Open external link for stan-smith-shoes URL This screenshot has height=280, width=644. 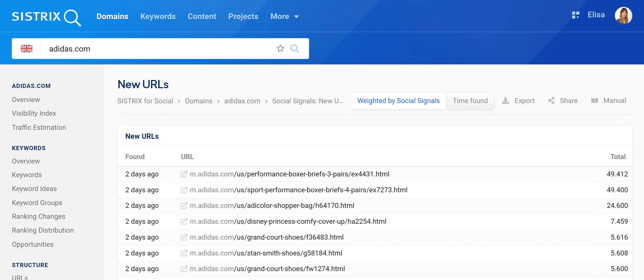point(184,253)
